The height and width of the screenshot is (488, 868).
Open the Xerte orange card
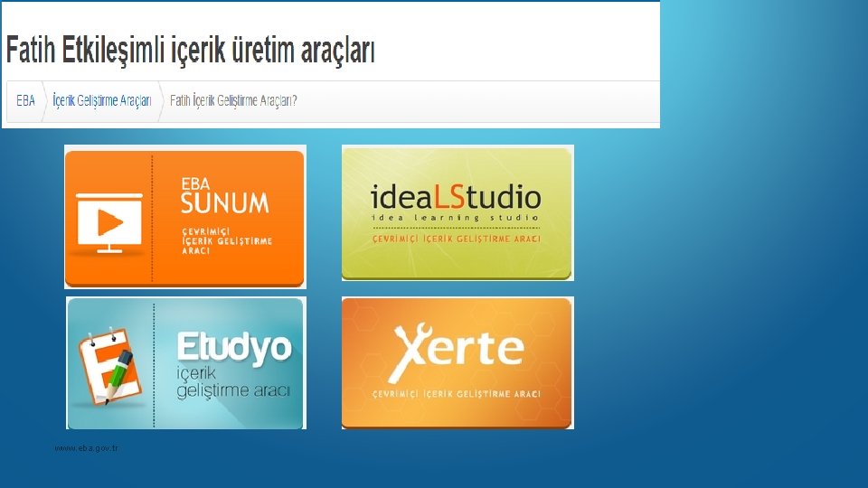pyautogui.click(x=458, y=363)
